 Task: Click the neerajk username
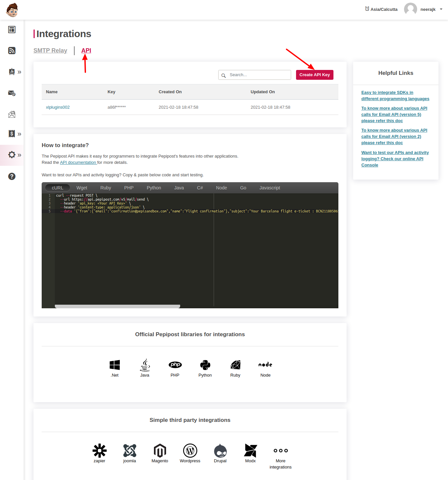pyautogui.click(x=428, y=9)
